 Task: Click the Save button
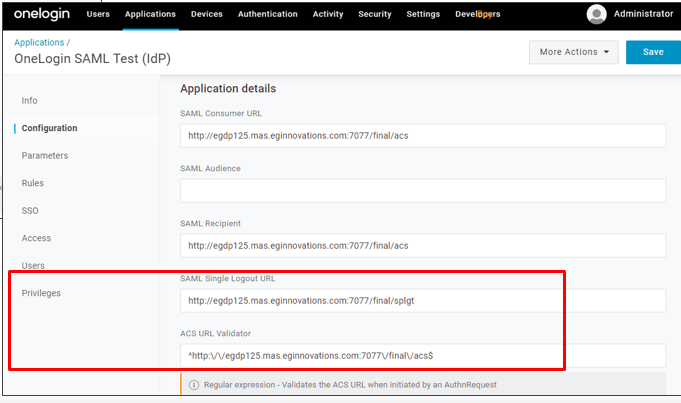click(x=653, y=52)
